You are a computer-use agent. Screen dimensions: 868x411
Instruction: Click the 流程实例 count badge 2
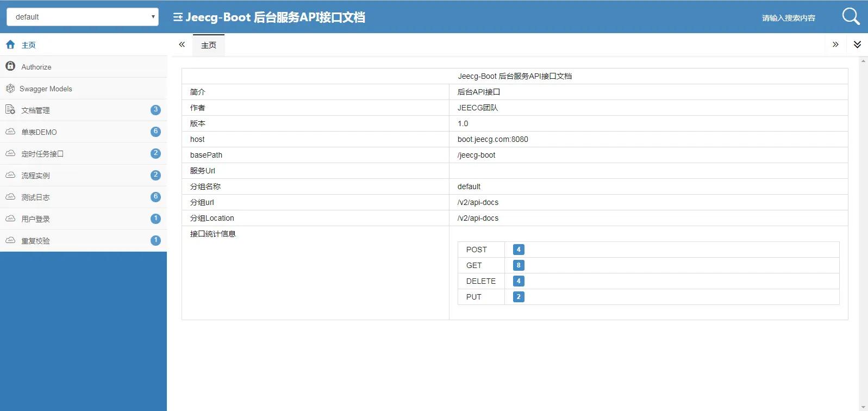155,175
